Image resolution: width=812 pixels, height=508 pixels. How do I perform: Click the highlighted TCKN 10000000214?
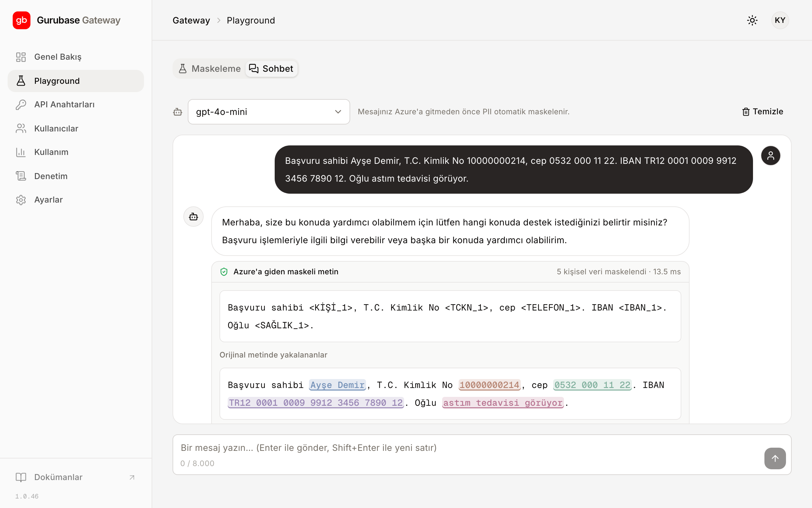[489, 385]
